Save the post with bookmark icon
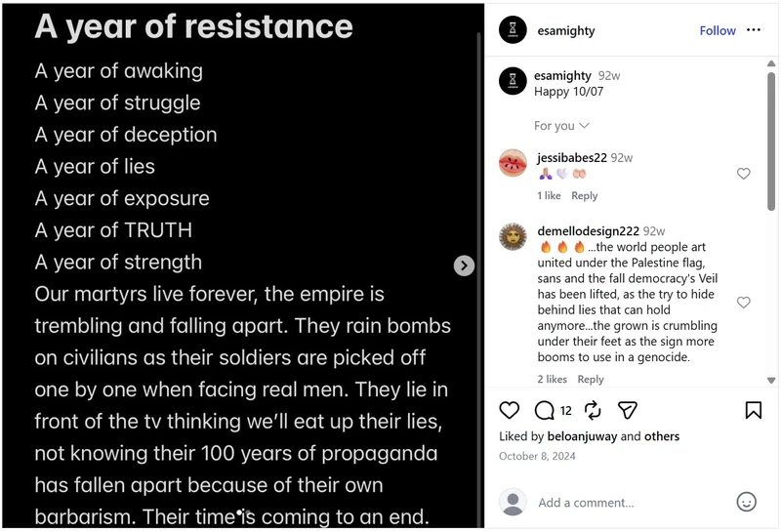The image size is (781, 532). click(x=753, y=410)
